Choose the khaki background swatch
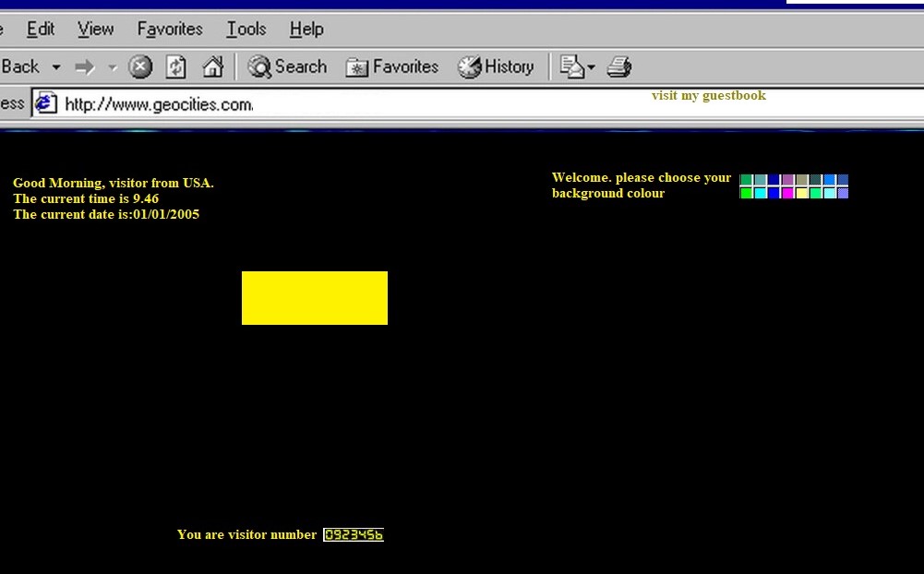 pyautogui.click(x=802, y=179)
